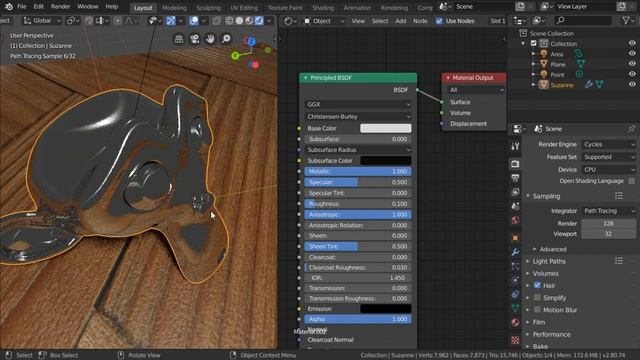
Task: Expand the Light Paths panel
Action: [549, 261]
